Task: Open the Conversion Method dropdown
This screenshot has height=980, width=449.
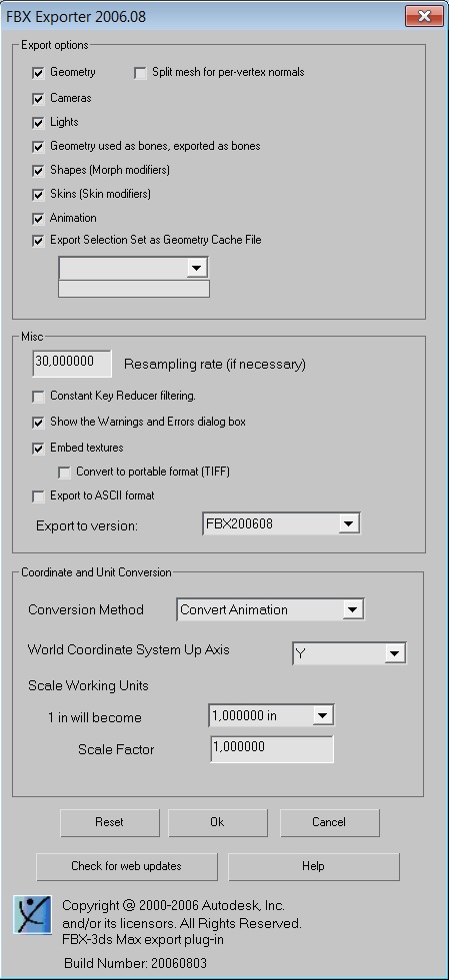Action: (x=270, y=609)
